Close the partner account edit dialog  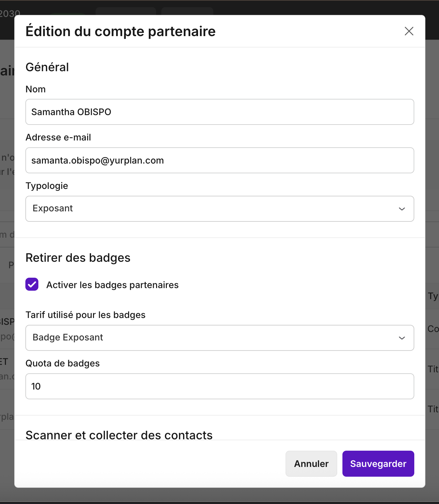409,31
